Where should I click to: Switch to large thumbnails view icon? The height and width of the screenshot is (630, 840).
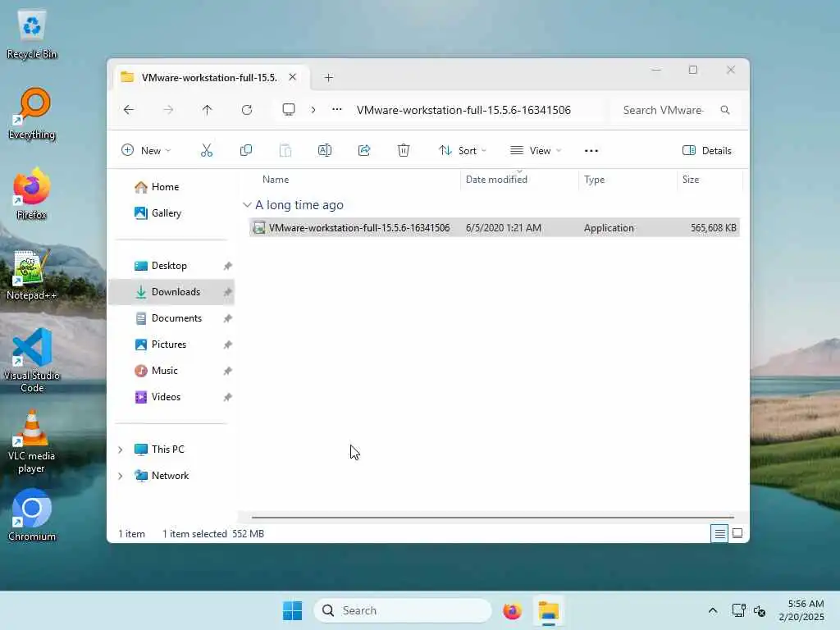coord(737,533)
